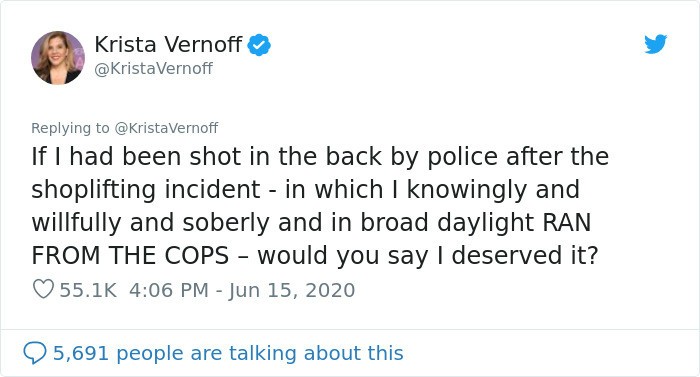
Task: Click 'would you say I deserved it?' text
Action: click(x=428, y=256)
